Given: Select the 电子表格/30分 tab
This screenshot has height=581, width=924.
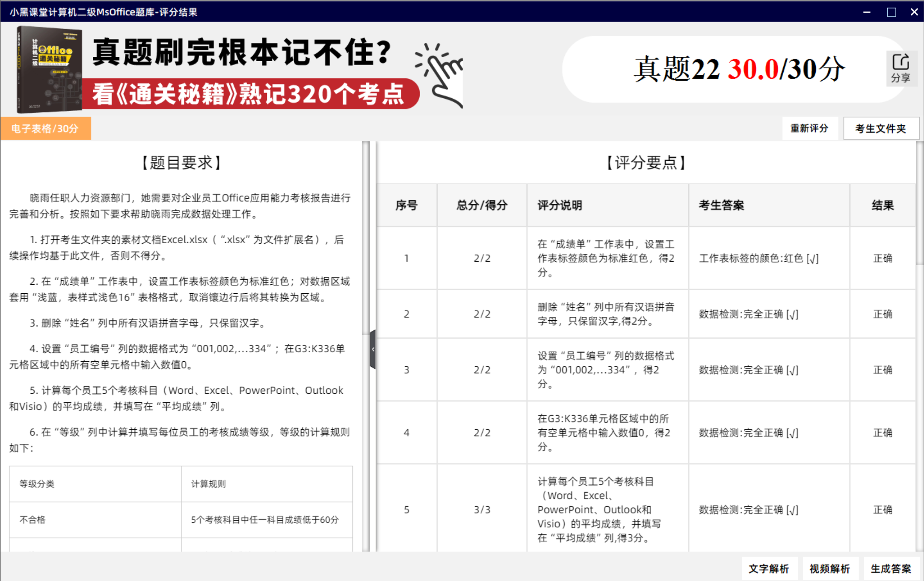Looking at the screenshot, I should coord(45,128).
